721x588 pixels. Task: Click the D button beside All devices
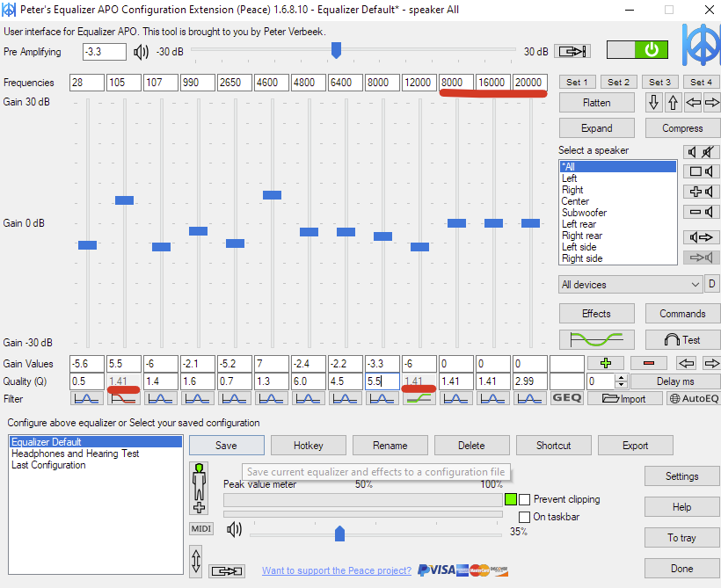712,284
